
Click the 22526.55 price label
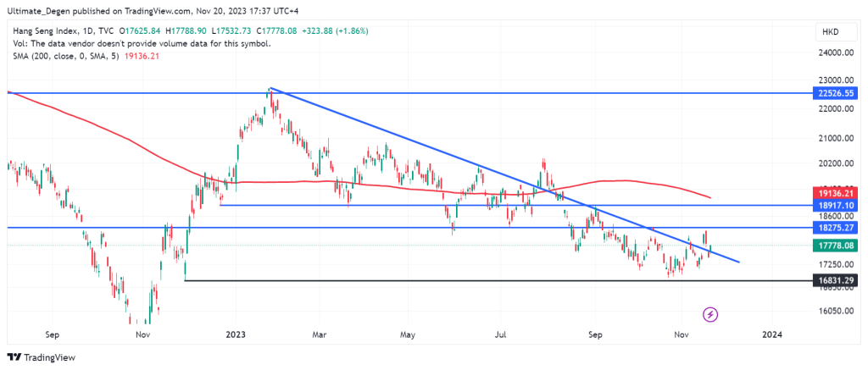835,93
